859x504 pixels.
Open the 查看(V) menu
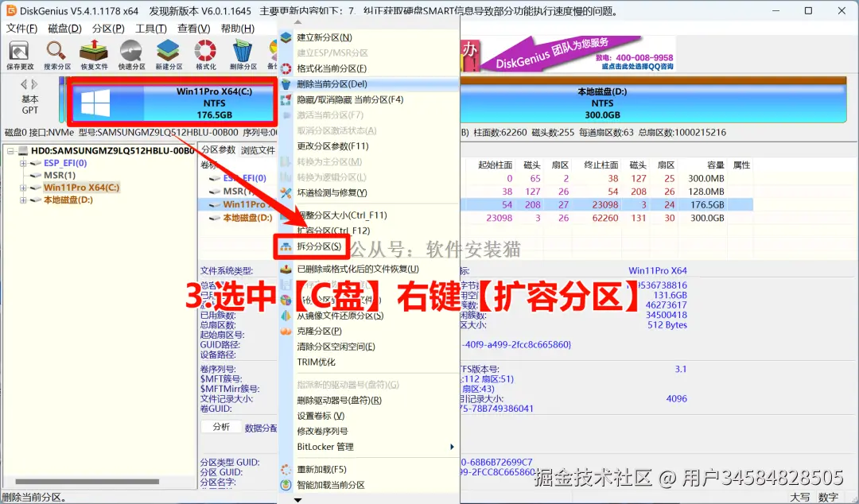click(x=194, y=29)
